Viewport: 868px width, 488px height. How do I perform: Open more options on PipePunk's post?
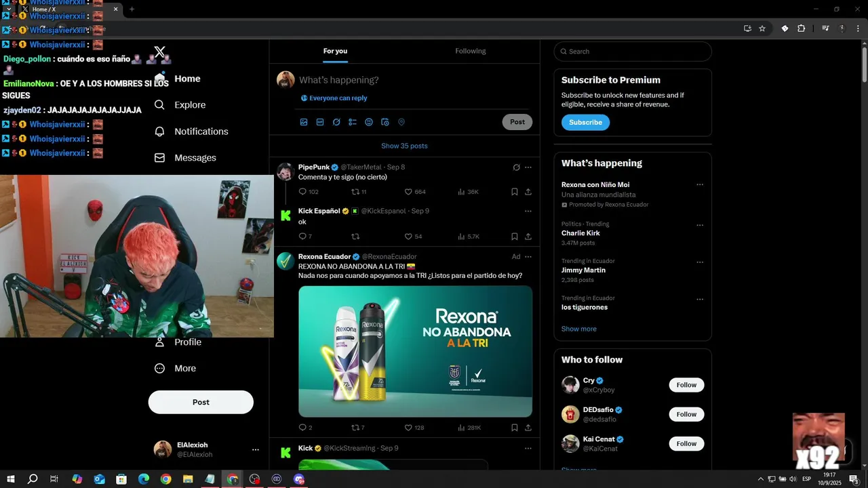528,167
